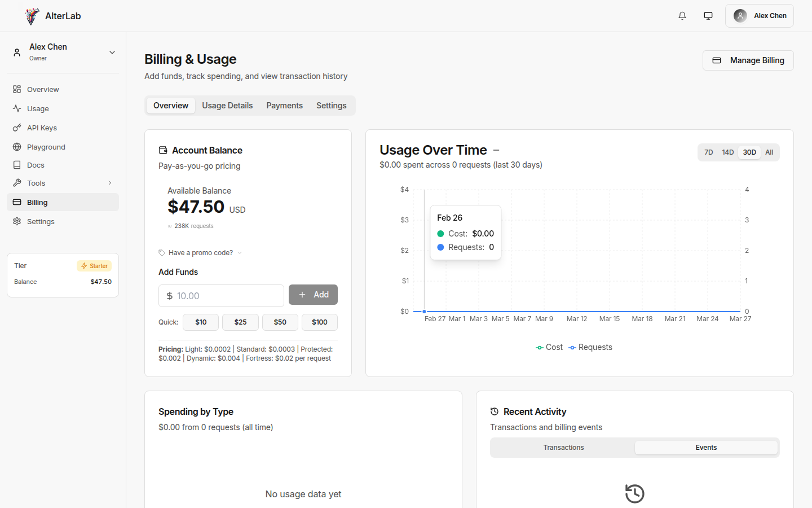Expand the Tools submenu chevron
This screenshot has width=812, height=508.
pyautogui.click(x=110, y=183)
